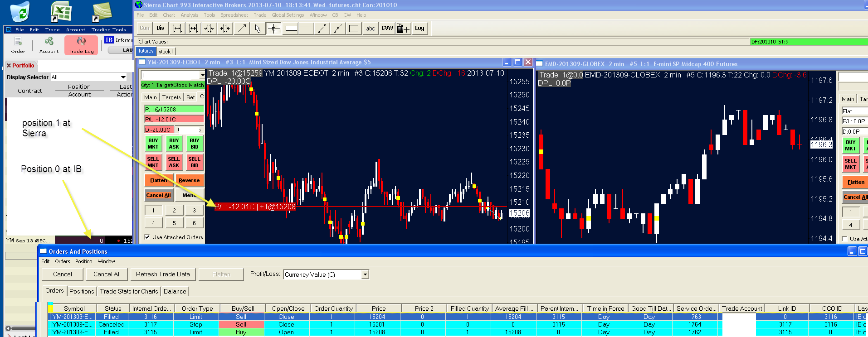
Task: Select quantity button 5 in YM window
Action: pos(174,223)
